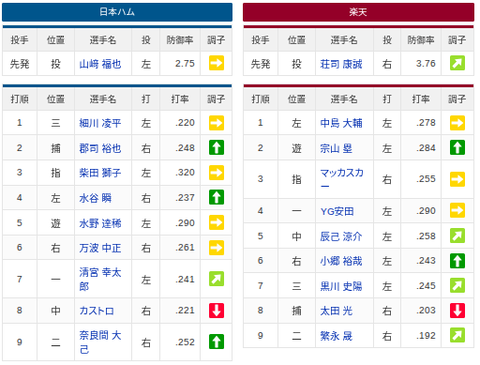Click batting average .252
The image size is (480, 365).
coord(185,342)
